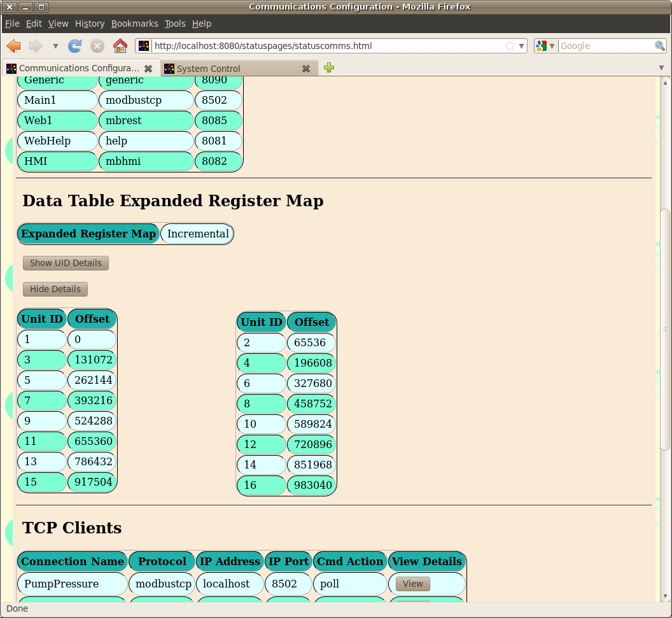Screen dimensions: 672x618
Task: Click the vertical page scrollbar thumb
Action: click(666, 328)
